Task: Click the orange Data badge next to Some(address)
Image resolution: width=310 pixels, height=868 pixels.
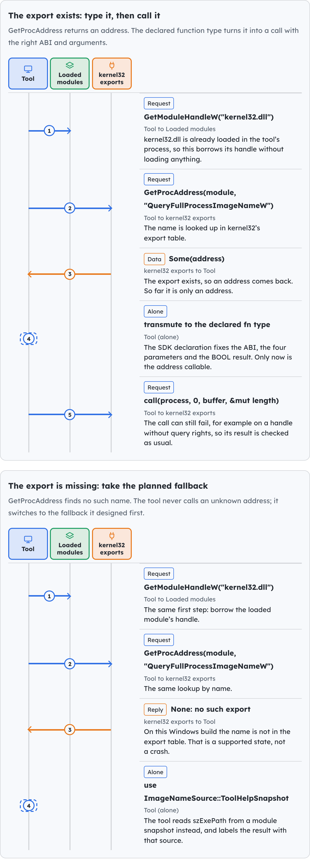Action: pos(155,259)
